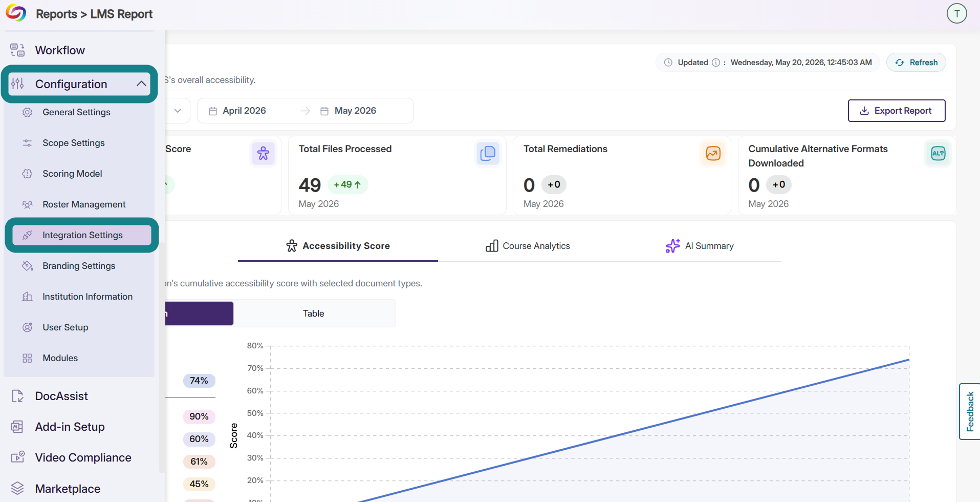This screenshot has width=980, height=502.
Task: Open the Feedback side tab
Action: (x=969, y=411)
